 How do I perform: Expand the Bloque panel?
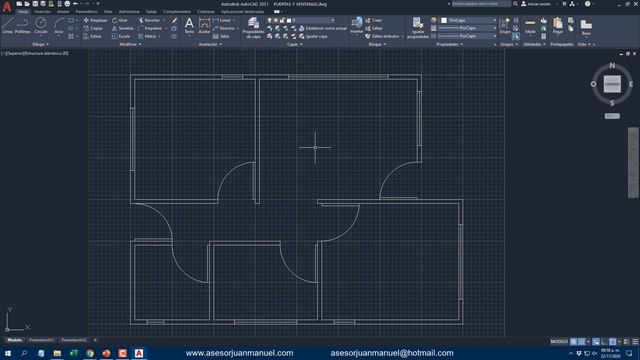pyautogui.click(x=377, y=44)
